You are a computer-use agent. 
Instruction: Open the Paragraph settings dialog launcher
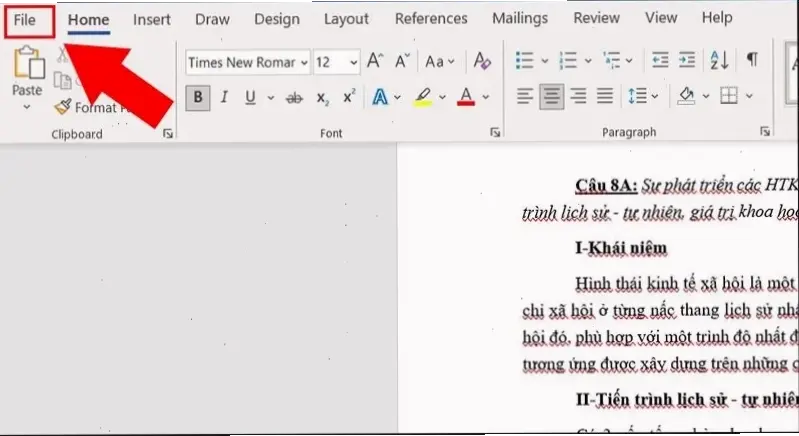[x=765, y=131]
